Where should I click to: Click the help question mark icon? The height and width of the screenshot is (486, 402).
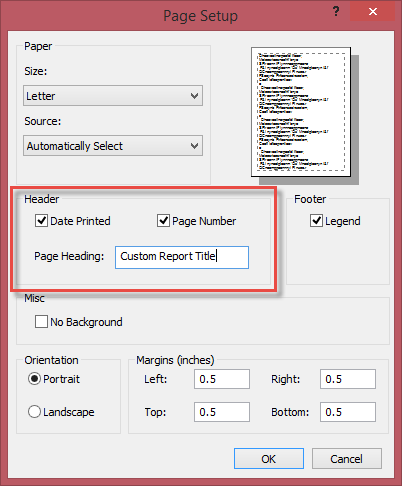point(336,12)
